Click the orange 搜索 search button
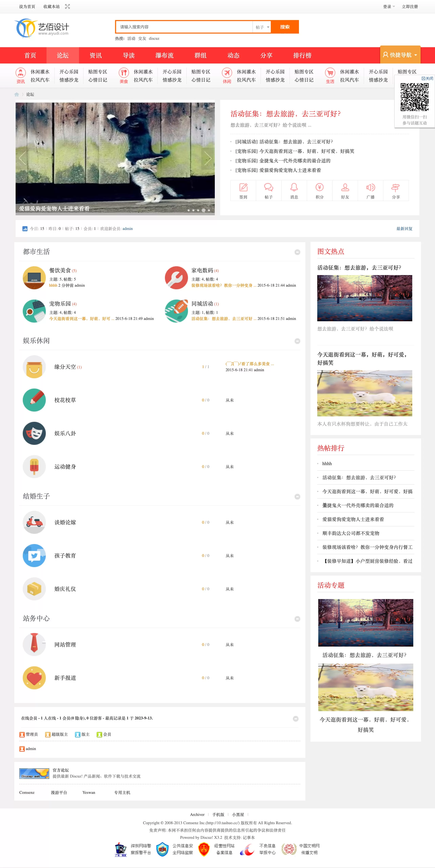This screenshot has width=435, height=868. point(285,27)
